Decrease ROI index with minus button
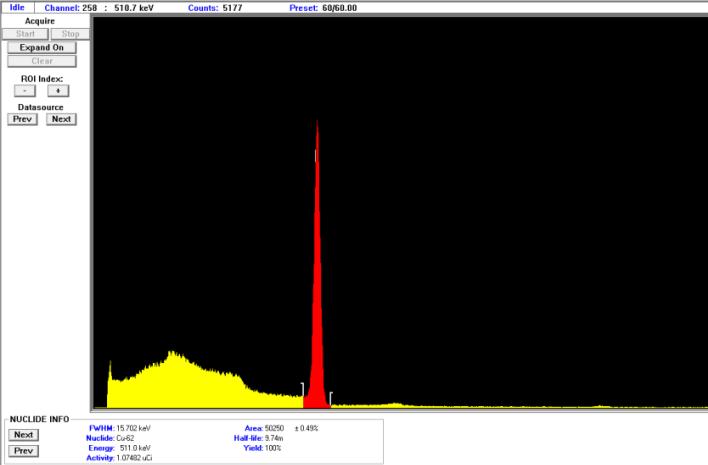The width and height of the screenshot is (708, 465). tap(24, 91)
